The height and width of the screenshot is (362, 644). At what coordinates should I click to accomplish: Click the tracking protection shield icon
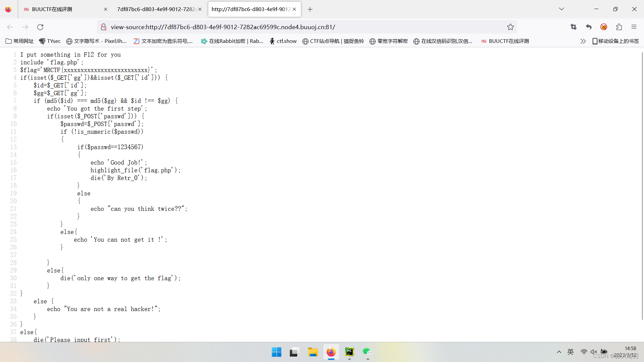[104, 27]
